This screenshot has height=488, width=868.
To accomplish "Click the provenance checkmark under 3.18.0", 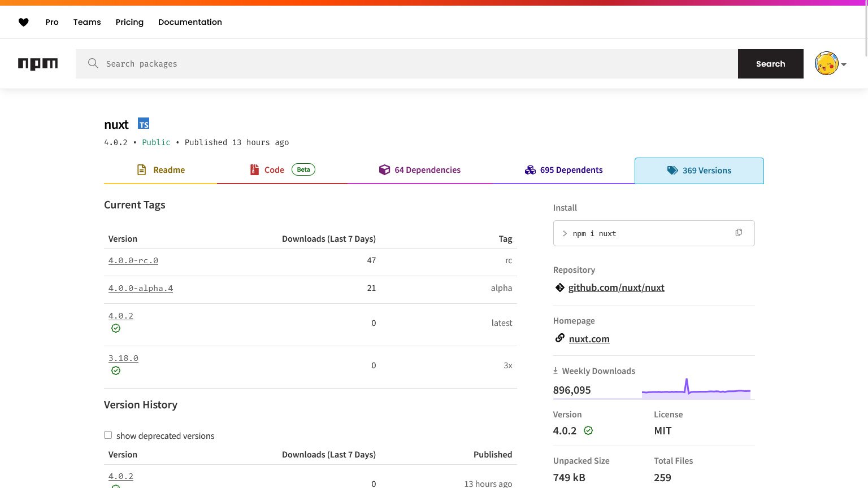I will [x=116, y=371].
